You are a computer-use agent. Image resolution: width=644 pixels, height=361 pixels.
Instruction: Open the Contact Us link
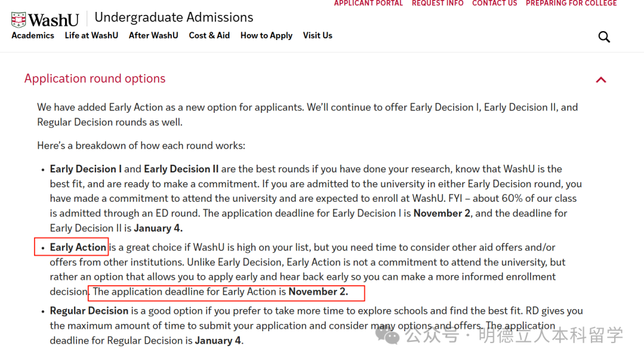(494, 4)
